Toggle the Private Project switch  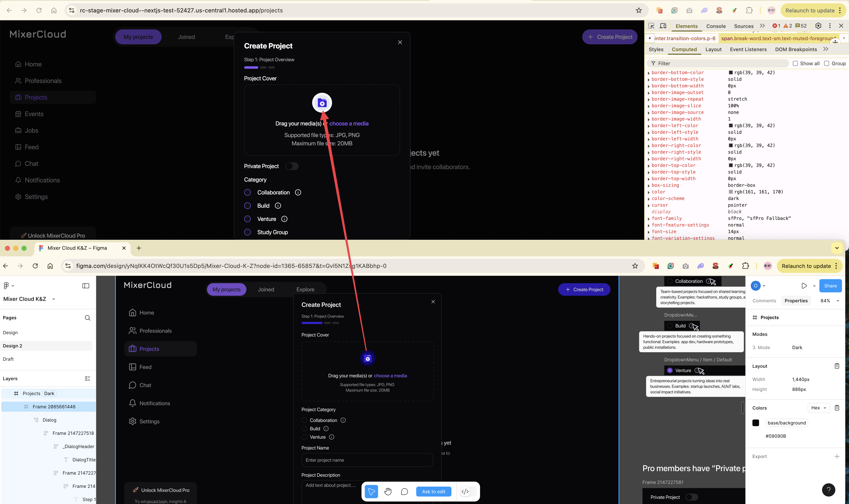292,166
